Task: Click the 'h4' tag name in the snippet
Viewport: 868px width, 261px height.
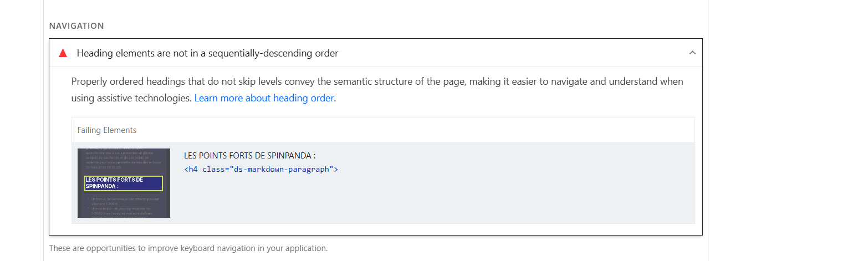Action: point(193,169)
